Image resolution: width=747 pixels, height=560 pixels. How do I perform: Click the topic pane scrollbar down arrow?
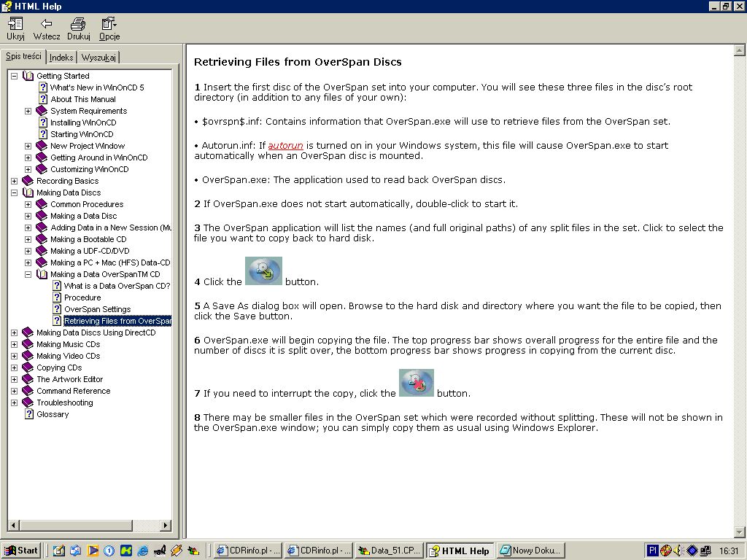tap(740, 532)
